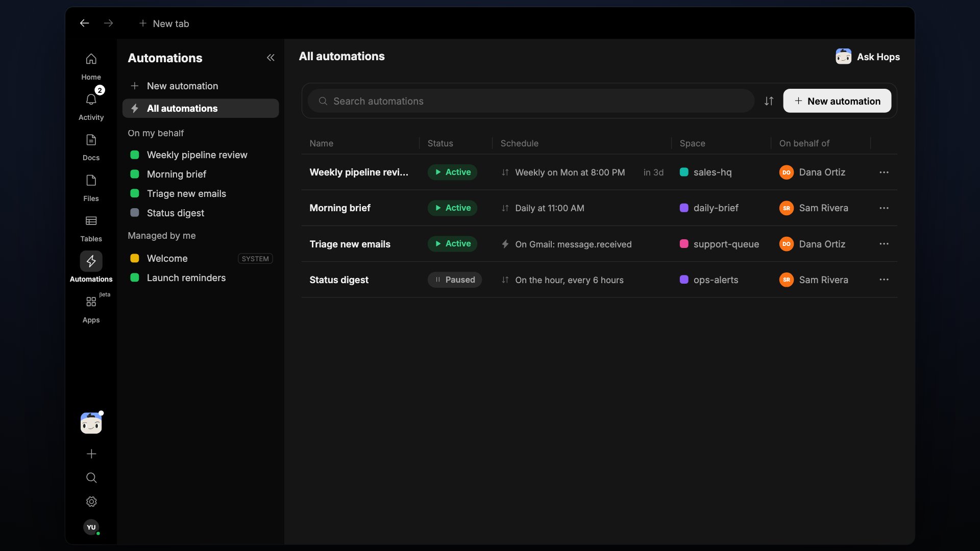980x551 pixels.
Task: Click the plus icon in bottom sidebar
Action: [91, 454]
